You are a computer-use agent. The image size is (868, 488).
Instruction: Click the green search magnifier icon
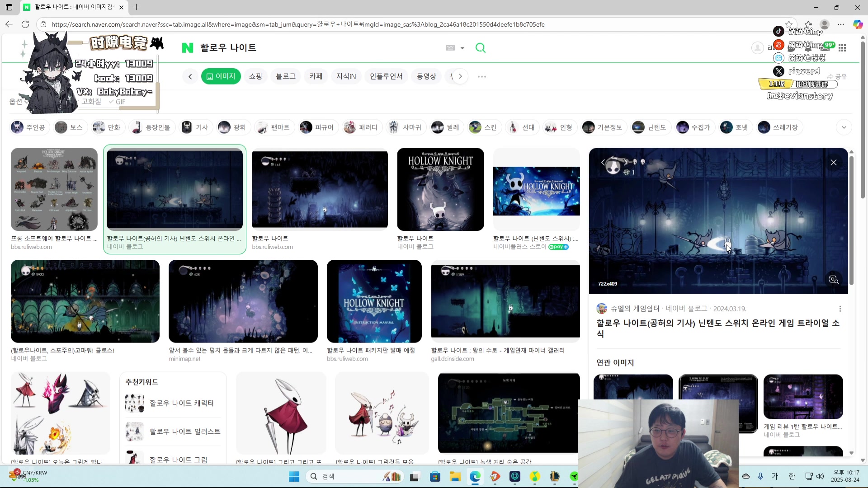(481, 48)
